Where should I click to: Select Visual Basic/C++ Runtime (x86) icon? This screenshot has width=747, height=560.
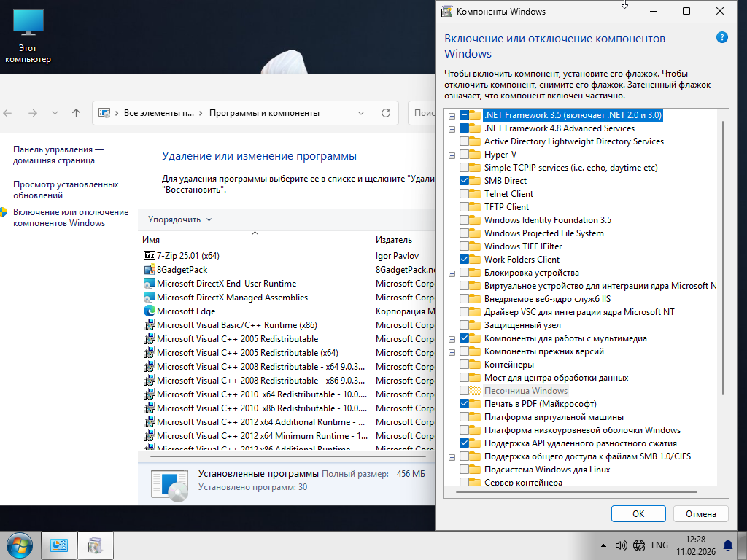tap(150, 324)
